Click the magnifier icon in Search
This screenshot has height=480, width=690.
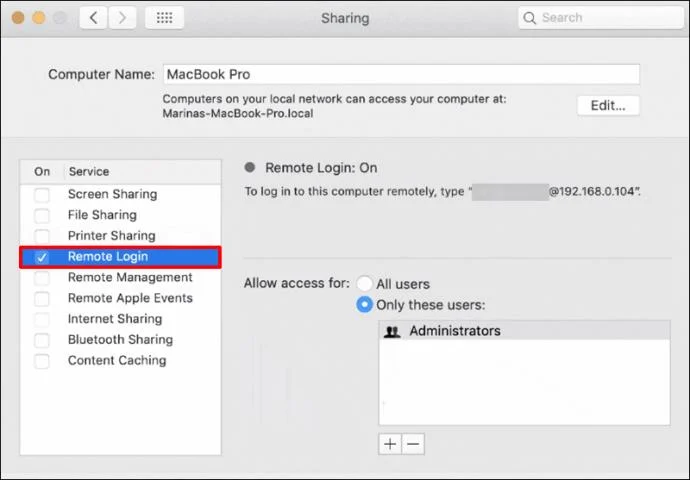[x=529, y=18]
